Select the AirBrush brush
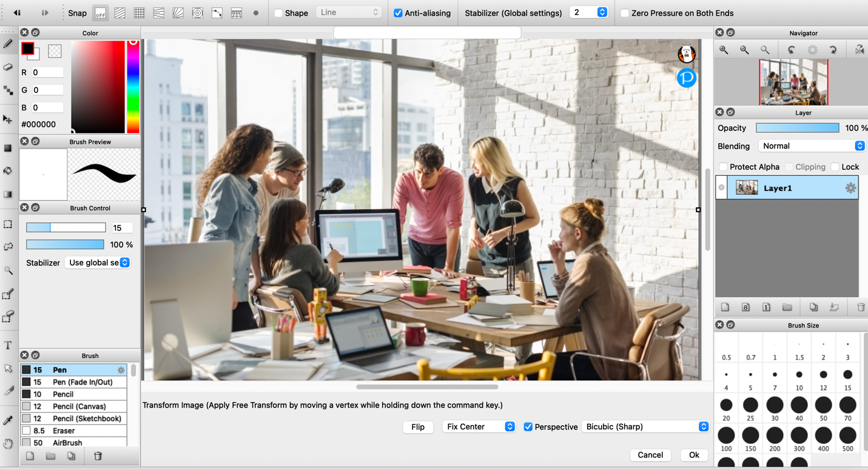 click(73, 443)
